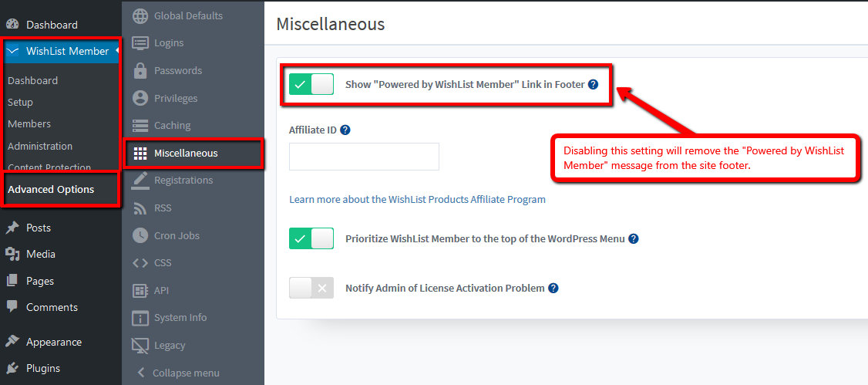This screenshot has width=868, height=385.
Task: Collapse WishList Member submenu arrow
Action: click(x=117, y=51)
